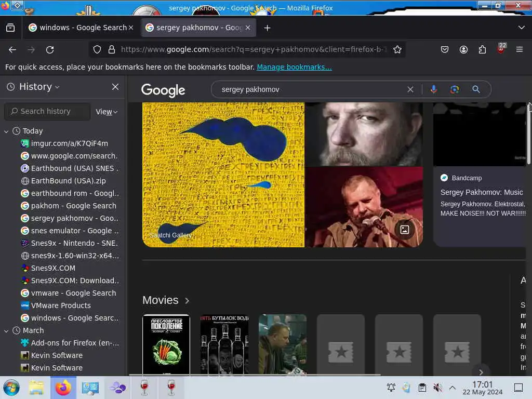Select the sergey pakhomov tab
The height and width of the screenshot is (399, 532).
[198, 28]
